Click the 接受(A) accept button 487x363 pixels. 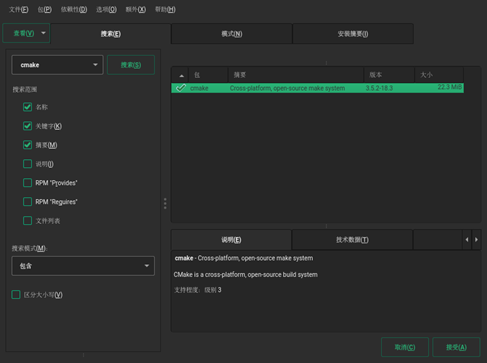(456, 347)
